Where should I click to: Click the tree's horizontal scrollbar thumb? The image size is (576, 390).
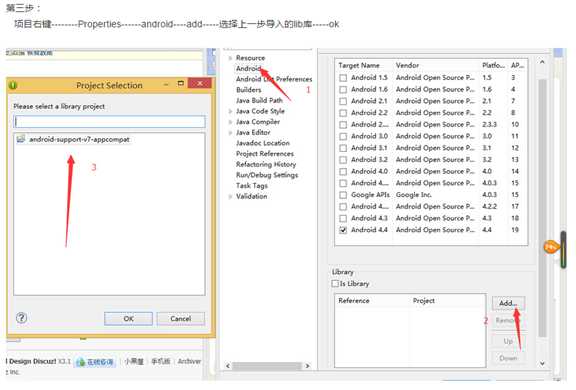(267, 366)
